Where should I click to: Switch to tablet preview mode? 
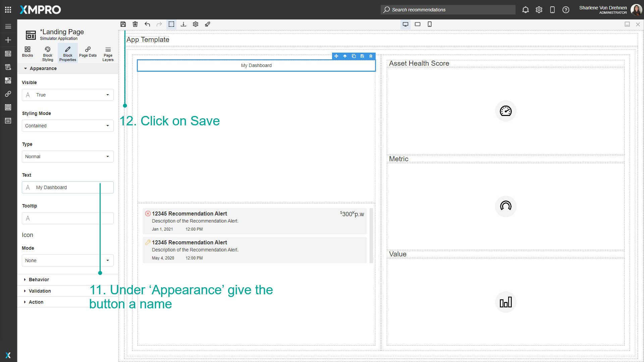click(417, 24)
